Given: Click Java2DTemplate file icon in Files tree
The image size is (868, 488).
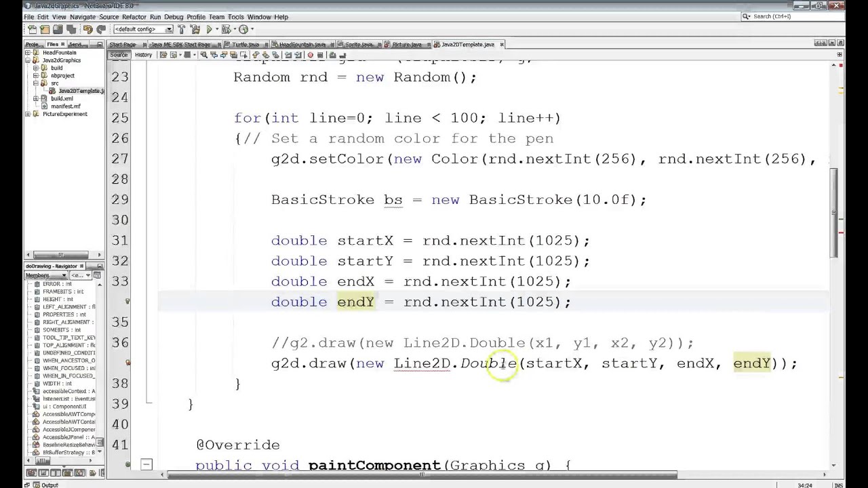Looking at the screenshot, I should 52,91.
